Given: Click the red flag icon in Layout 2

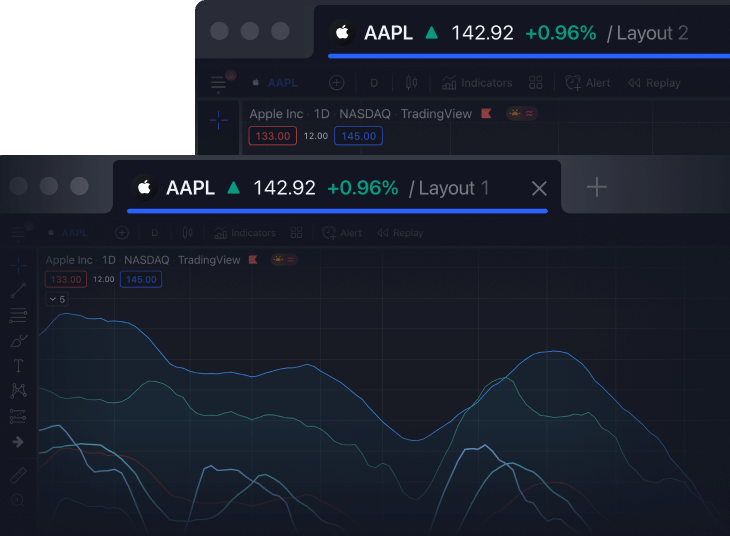Looking at the screenshot, I should (x=486, y=113).
